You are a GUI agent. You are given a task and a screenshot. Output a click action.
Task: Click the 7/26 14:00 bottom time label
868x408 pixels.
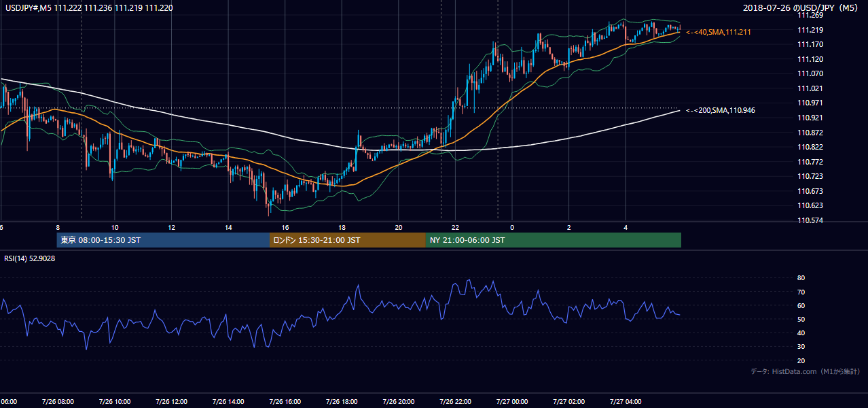click(228, 401)
